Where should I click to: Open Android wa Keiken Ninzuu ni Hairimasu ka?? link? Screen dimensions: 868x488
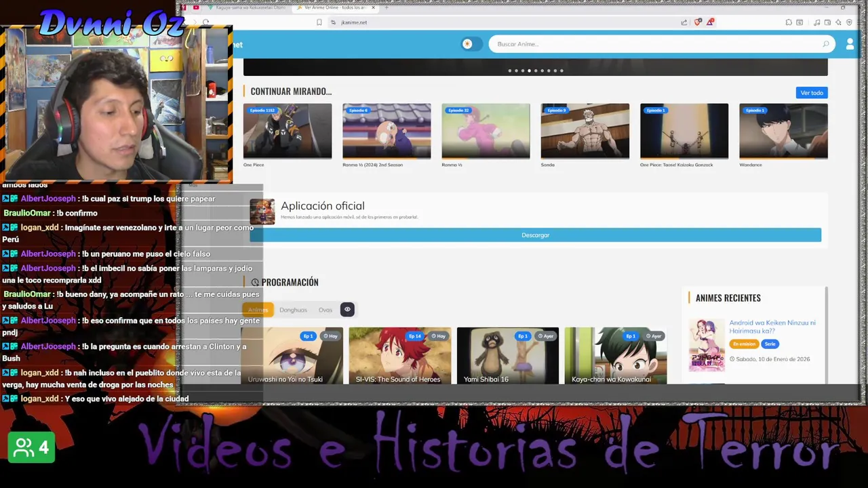772,327
